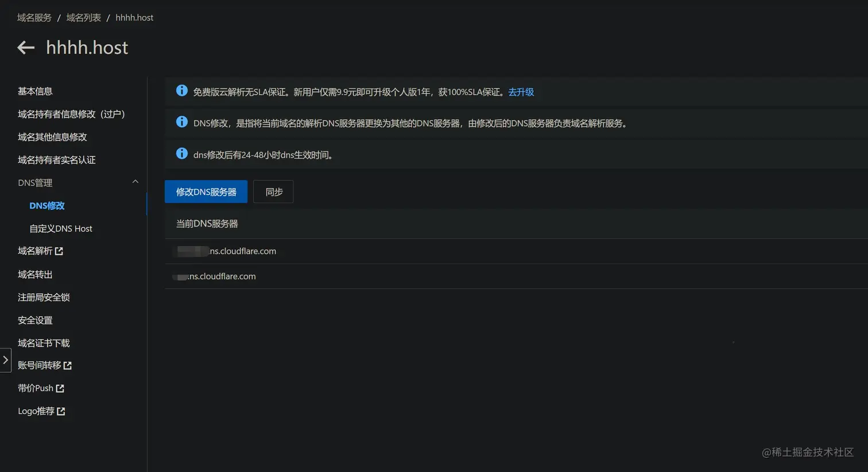Image resolution: width=868 pixels, height=472 pixels.
Task: Click the 同步 button
Action: [274, 192]
